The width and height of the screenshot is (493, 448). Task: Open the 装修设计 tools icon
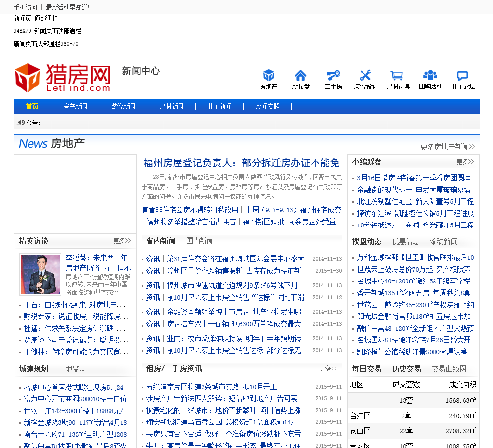click(x=365, y=76)
